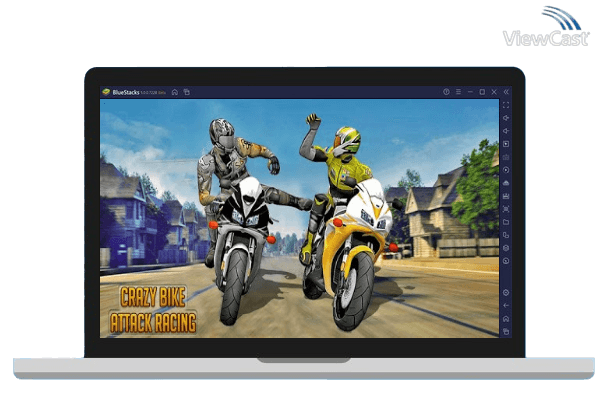The width and height of the screenshot is (602, 414).
Task: Click the volume up sidebar icon
Action: pos(506,118)
